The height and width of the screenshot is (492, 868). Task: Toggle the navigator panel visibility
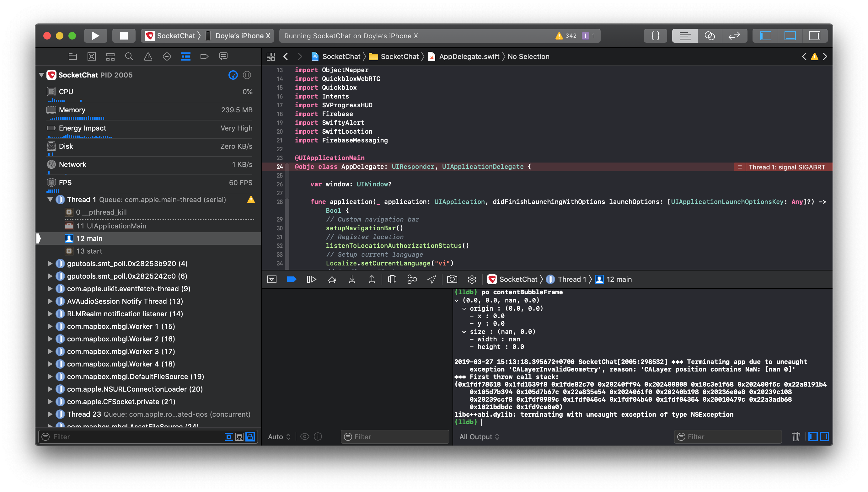click(x=766, y=36)
